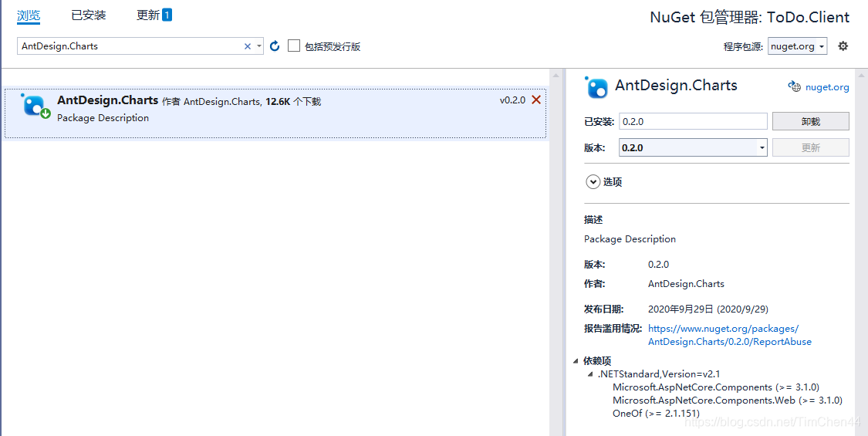This screenshot has height=436, width=868.
Task: Click the Microsoft.AspNetCore.Components (>= 3.1.0) dependency
Action: pyautogui.click(x=716, y=387)
